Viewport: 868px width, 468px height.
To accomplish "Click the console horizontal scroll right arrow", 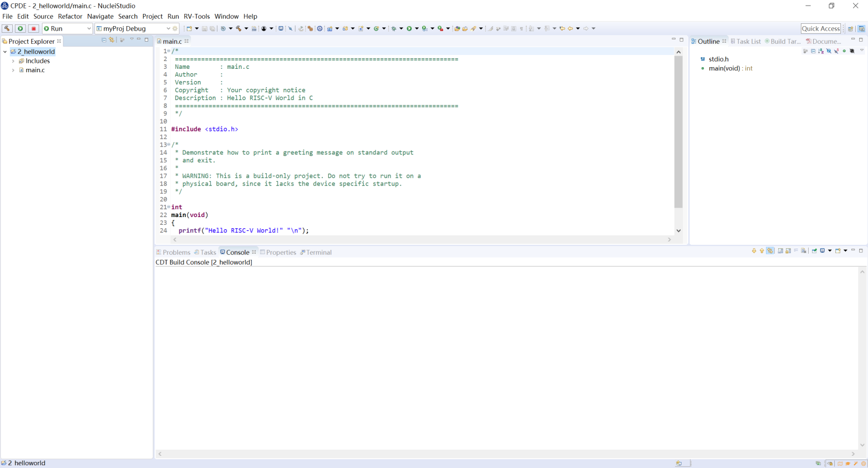I will coord(853,454).
